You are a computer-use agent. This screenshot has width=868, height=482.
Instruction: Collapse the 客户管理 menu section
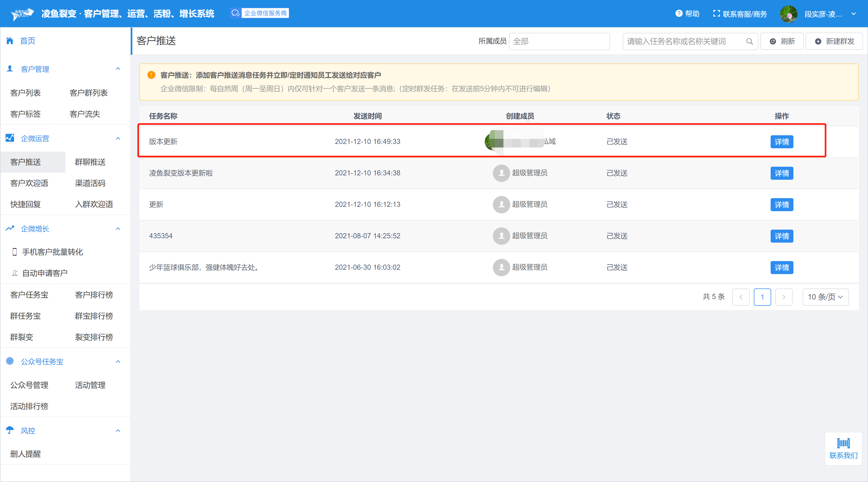pyautogui.click(x=118, y=69)
